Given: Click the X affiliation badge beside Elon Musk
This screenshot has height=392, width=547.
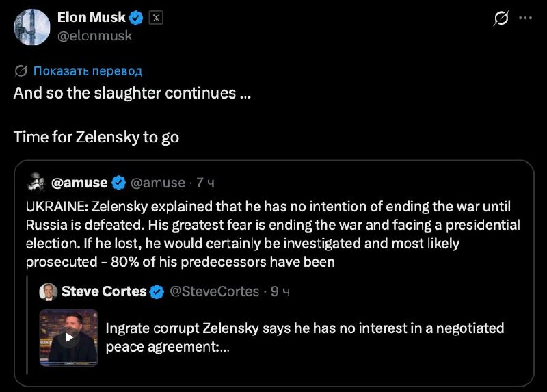Looking at the screenshot, I should pos(156,18).
